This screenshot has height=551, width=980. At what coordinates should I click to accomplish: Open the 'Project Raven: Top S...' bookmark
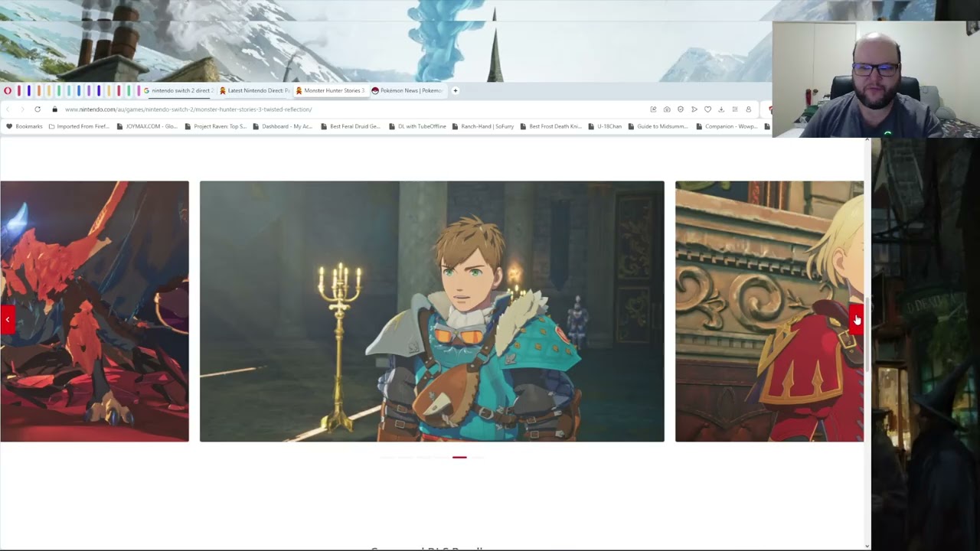click(216, 126)
